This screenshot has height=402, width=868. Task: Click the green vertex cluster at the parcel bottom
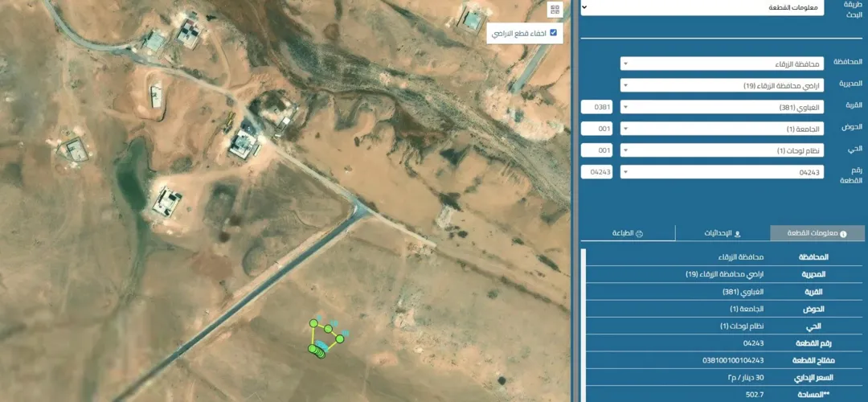pyautogui.click(x=317, y=351)
